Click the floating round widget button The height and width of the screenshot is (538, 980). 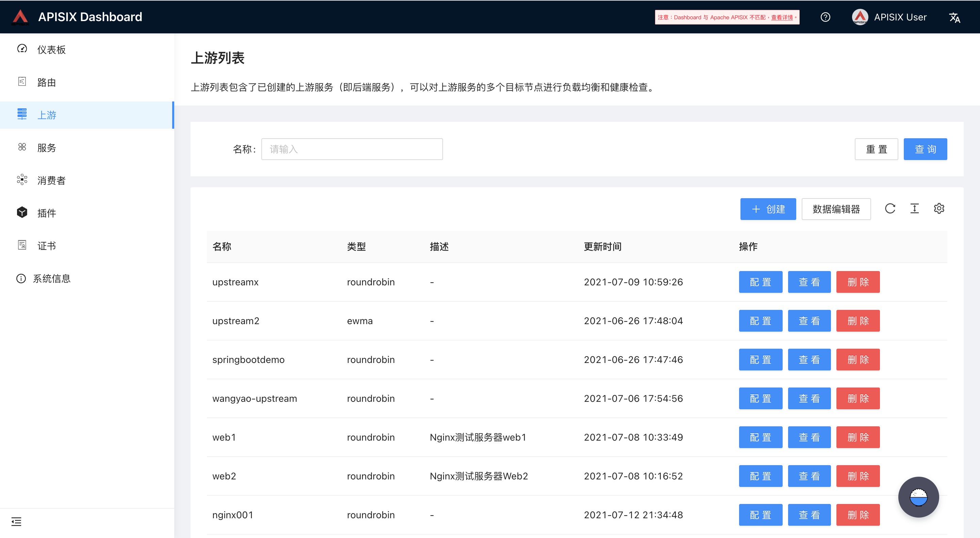918,497
